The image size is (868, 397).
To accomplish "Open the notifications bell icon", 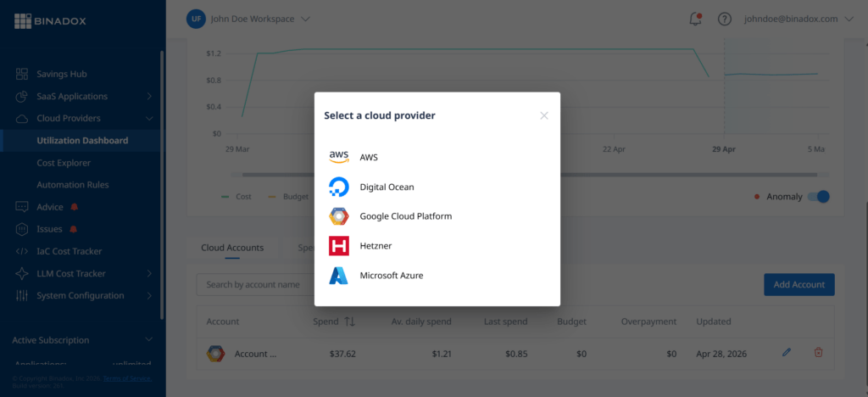I will [x=695, y=19].
